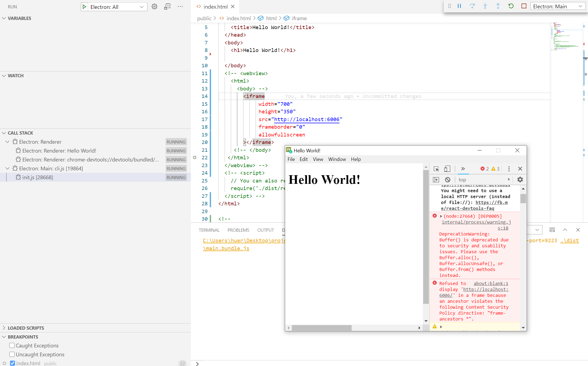This screenshot has width=588, height=366.
Task: Follow the react-devtools-faq link in console
Action: (x=467, y=208)
